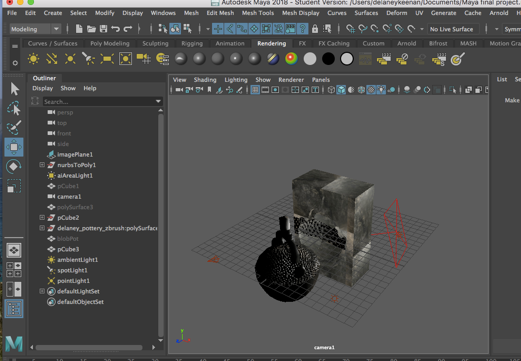Open the Outliner Display menu
Screen dimensions: 521x361
click(42, 88)
